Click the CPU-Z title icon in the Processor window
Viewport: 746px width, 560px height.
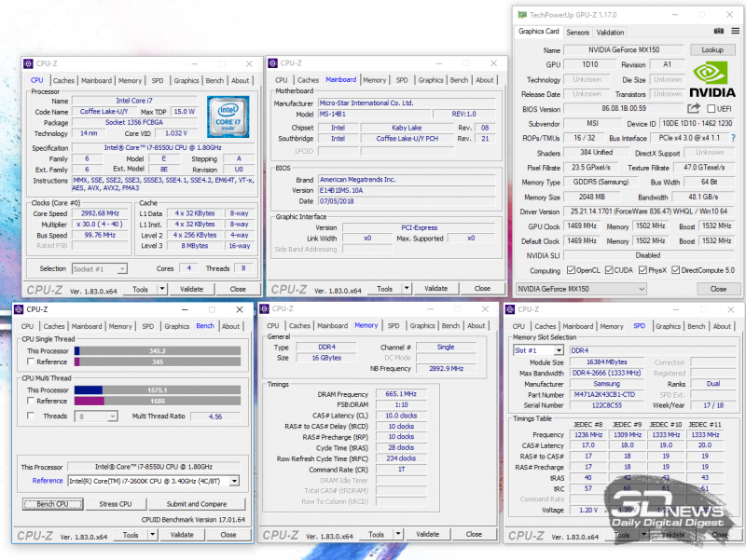[x=29, y=63]
